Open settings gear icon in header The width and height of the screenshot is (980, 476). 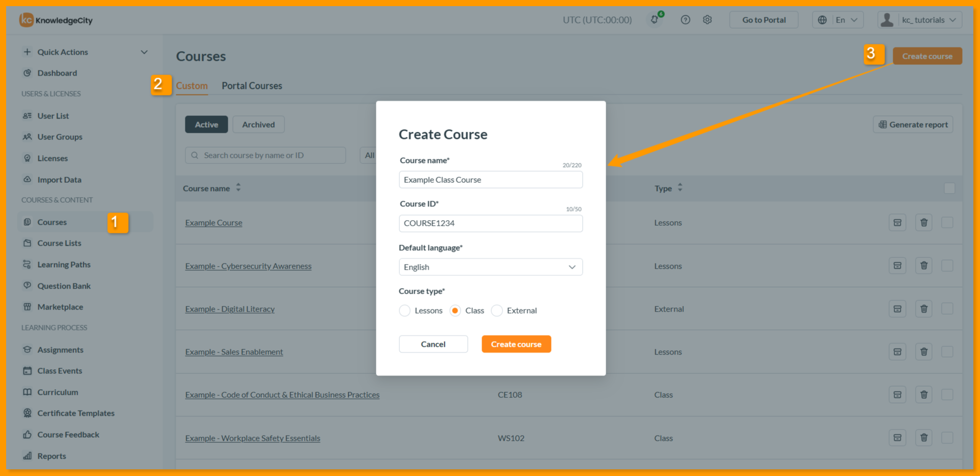tap(707, 20)
